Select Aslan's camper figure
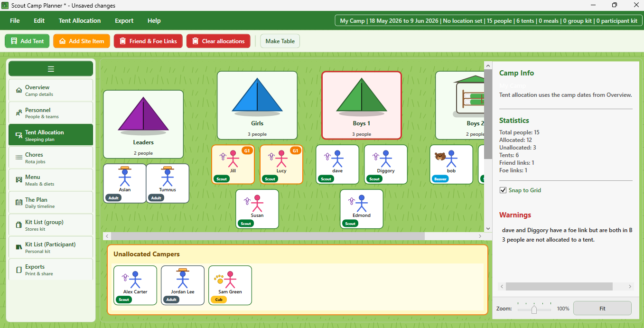 click(x=125, y=176)
